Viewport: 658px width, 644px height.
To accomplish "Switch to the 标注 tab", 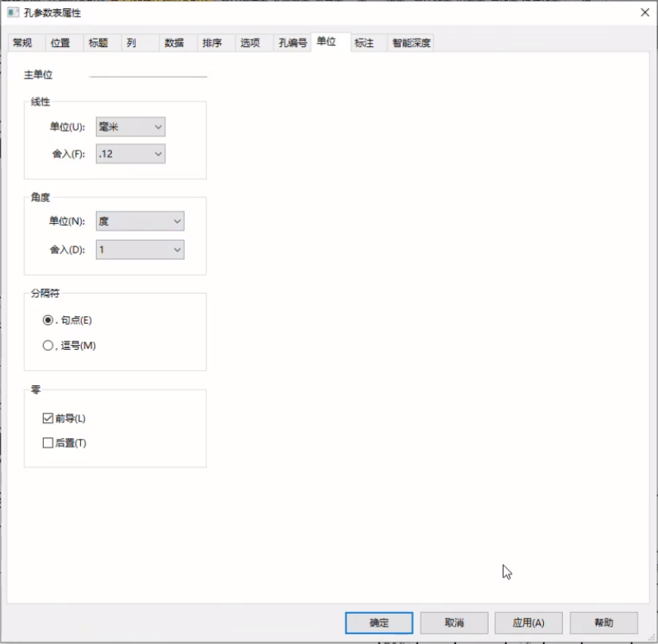I will [x=368, y=43].
